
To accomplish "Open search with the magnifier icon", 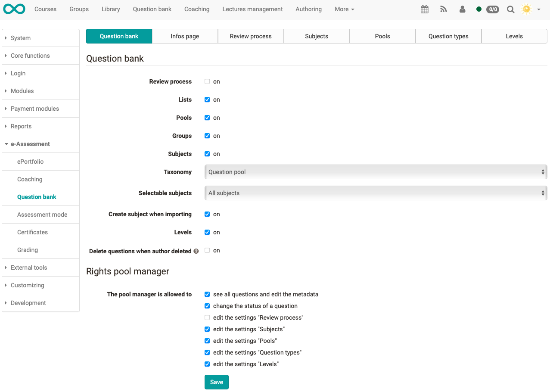I will tap(510, 9).
